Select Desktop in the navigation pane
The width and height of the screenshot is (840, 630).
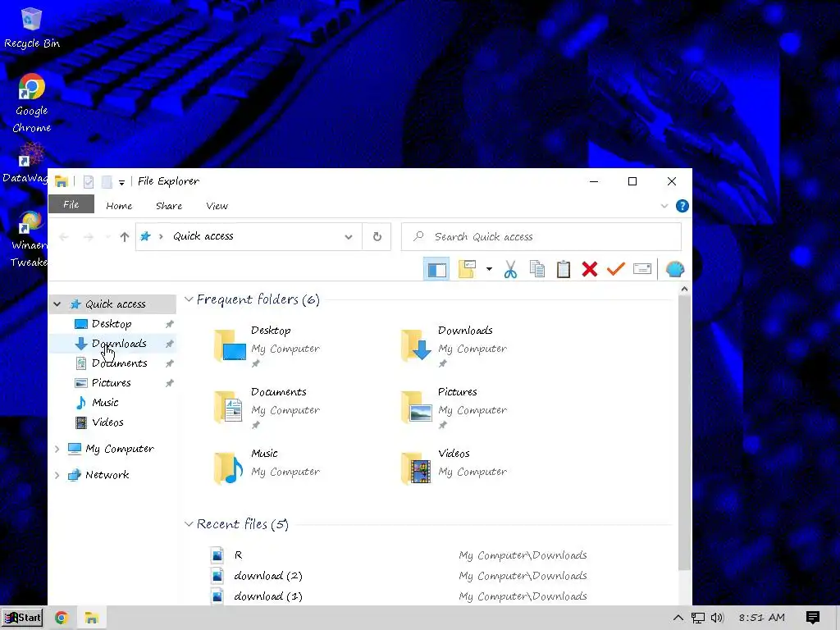(x=112, y=323)
